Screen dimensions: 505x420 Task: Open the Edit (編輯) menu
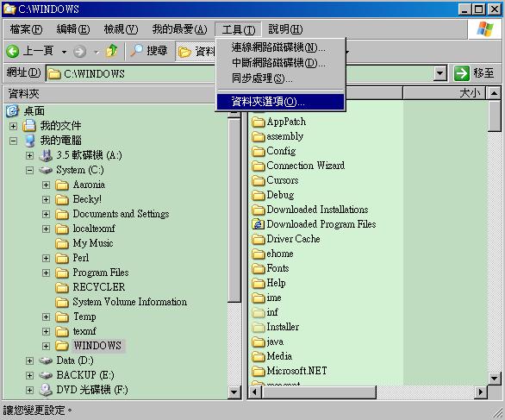pos(72,29)
